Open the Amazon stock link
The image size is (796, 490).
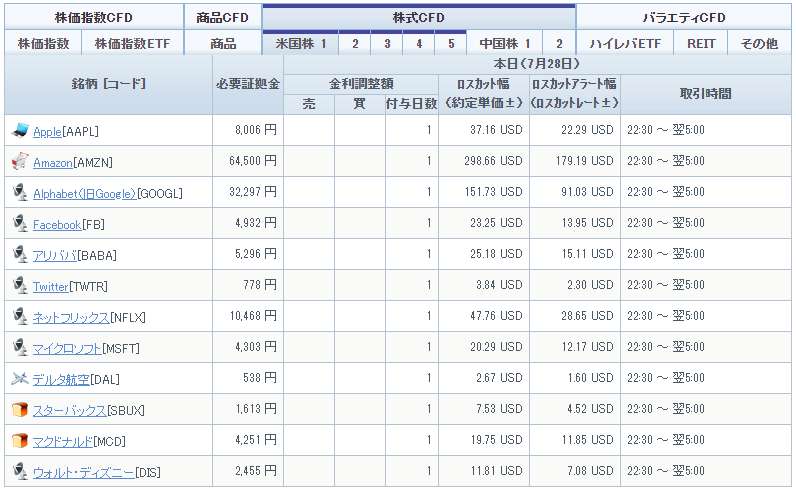pos(52,162)
